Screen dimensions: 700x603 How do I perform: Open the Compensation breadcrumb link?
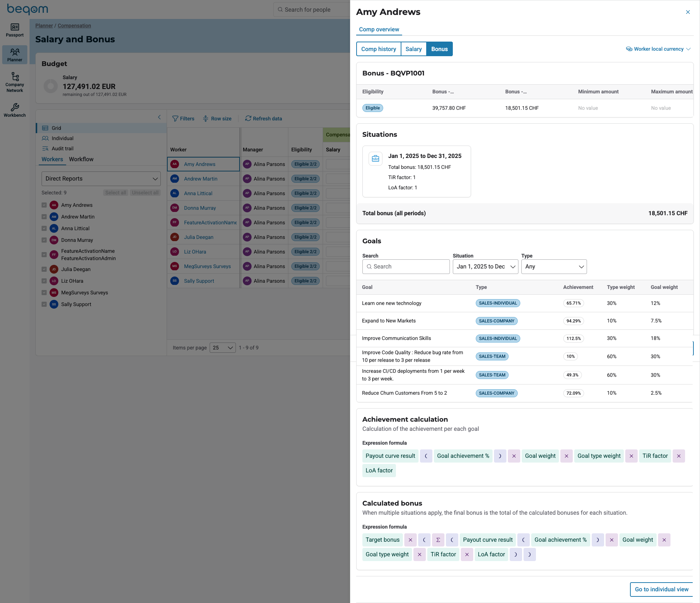point(74,26)
